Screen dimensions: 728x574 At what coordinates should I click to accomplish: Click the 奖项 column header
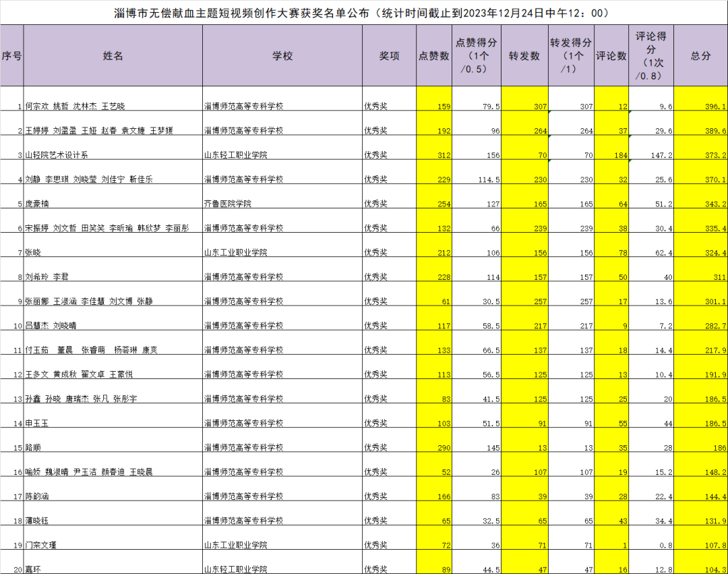pyautogui.click(x=389, y=56)
